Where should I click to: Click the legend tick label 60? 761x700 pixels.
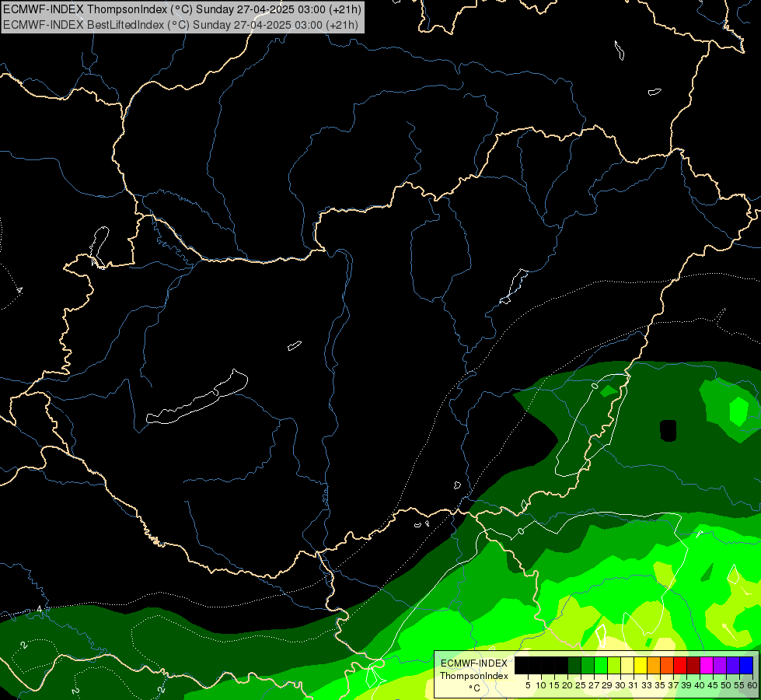point(752,685)
